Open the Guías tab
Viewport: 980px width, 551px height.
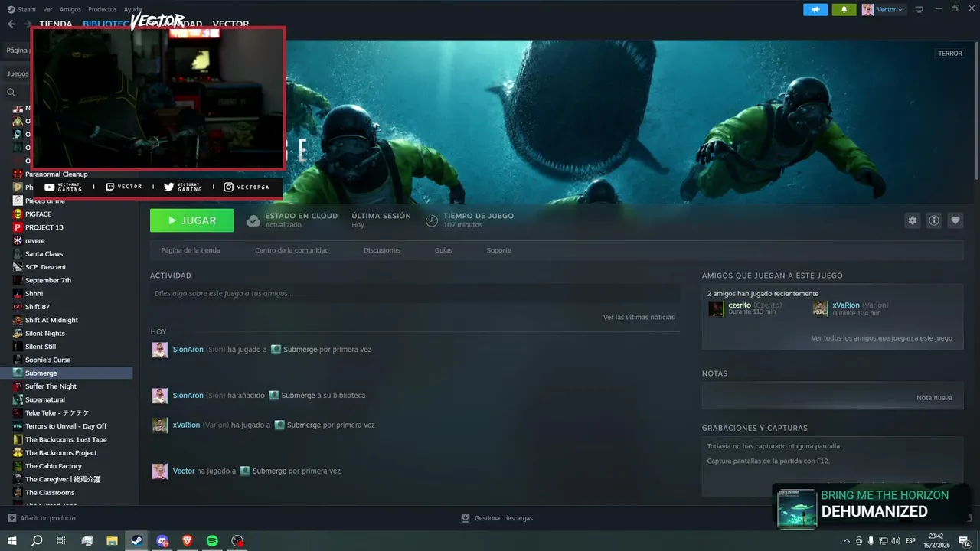tap(443, 250)
